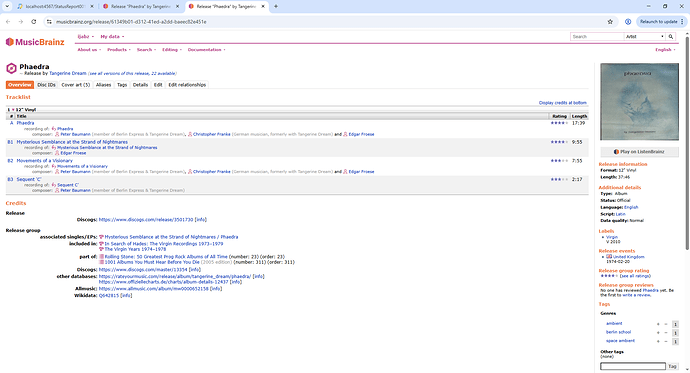Go back with the browser back arrow

[x=8, y=22]
